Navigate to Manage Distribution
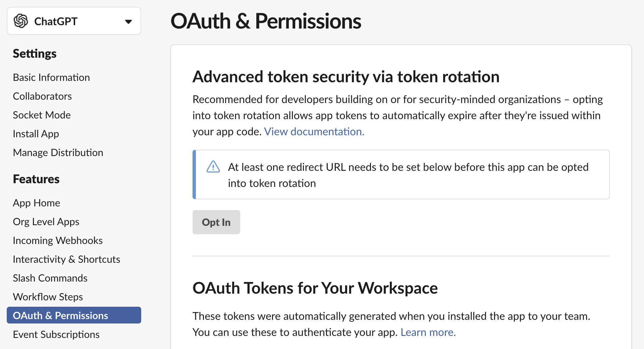The width and height of the screenshot is (644, 349). [x=58, y=153]
